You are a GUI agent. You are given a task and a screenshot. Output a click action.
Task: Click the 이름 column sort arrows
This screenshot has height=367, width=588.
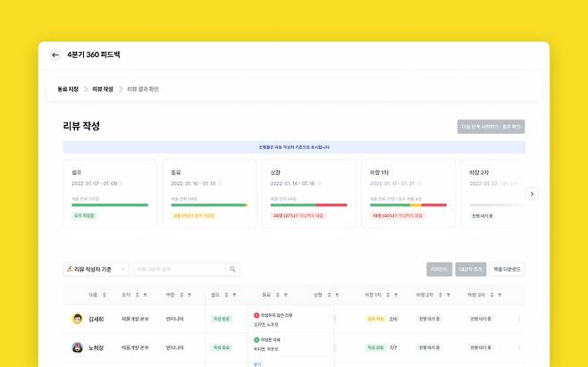point(105,295)
